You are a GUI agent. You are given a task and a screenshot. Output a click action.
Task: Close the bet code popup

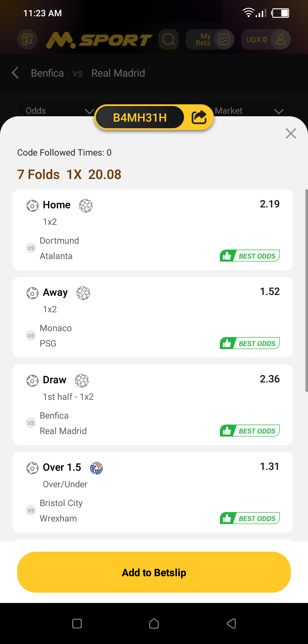point(291,133)
